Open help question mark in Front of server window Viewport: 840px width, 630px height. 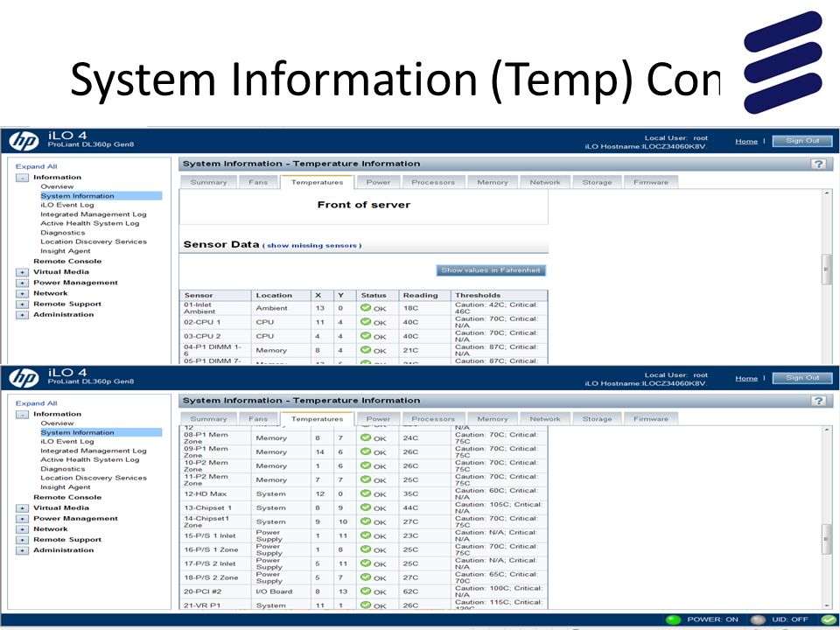[818, 164]
